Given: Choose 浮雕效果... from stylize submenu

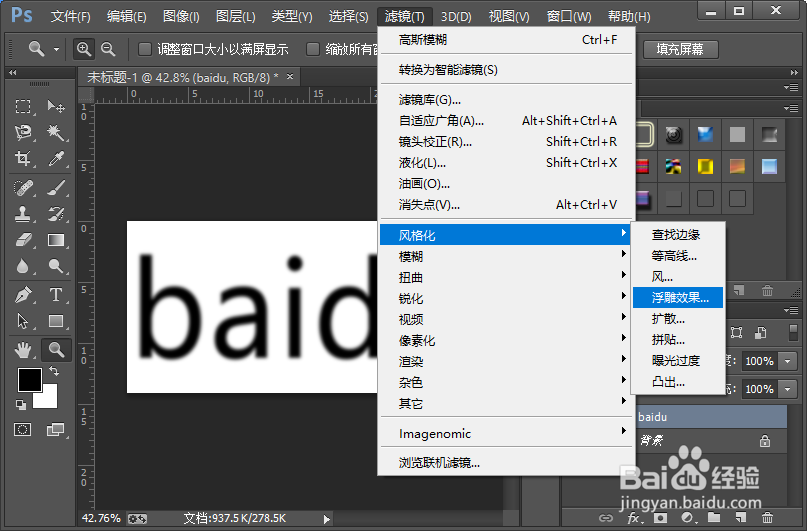Looking at the screenshot, I should (x=678, y=297).
